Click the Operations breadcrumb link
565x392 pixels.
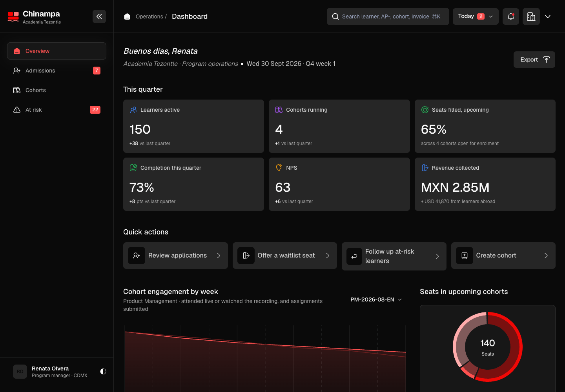pyautogui.click(x=149, y=16)
